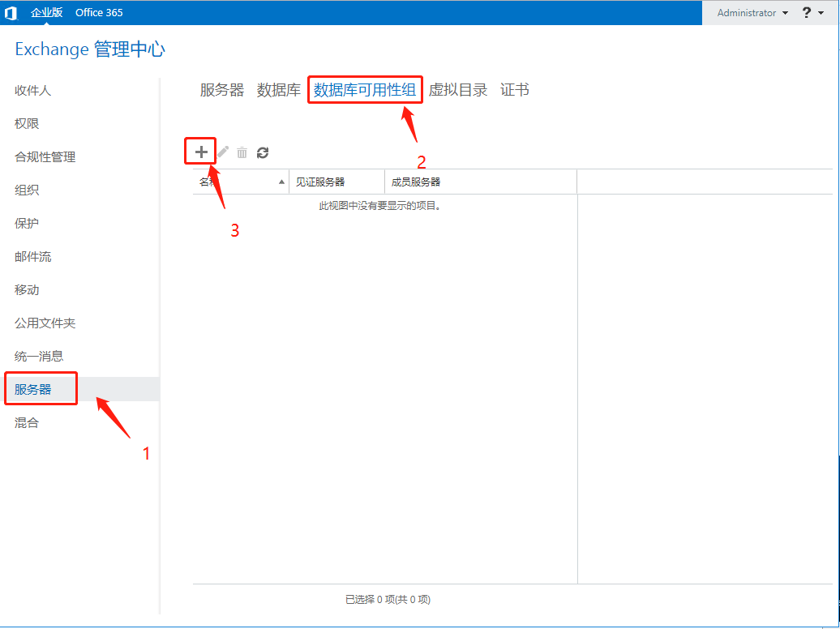Refresh the database availability group list

point(263,152)
